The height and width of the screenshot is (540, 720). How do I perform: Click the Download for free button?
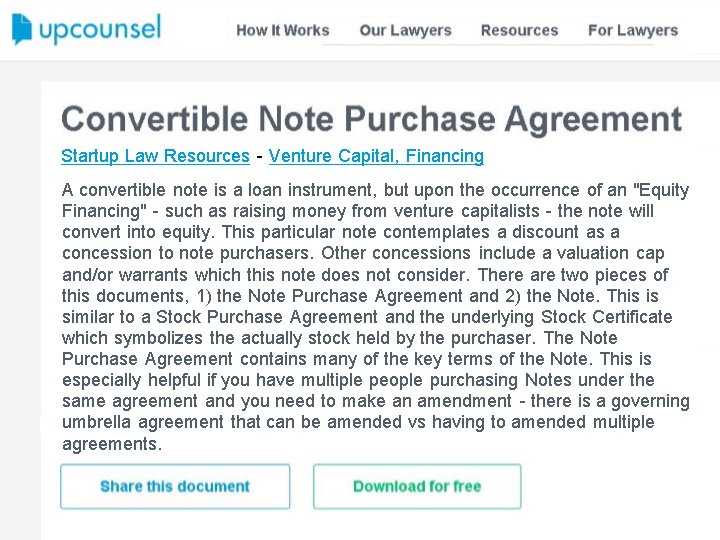tap(417, 487)
